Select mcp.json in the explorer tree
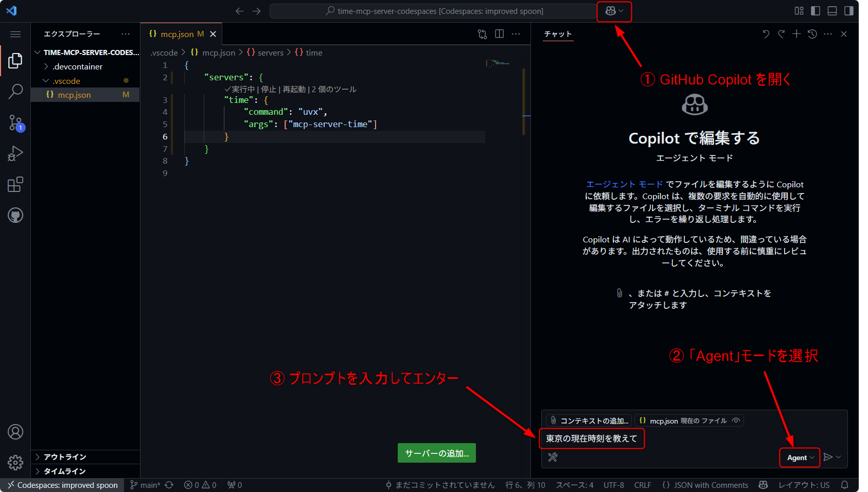The width and height of the screenshot is (868, 492). [85, 95]
